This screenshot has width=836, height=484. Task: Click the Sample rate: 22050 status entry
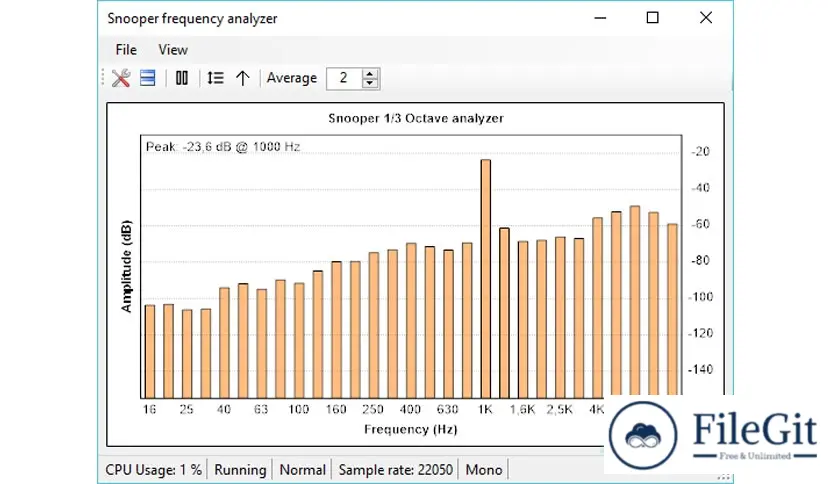click(396, 470)
